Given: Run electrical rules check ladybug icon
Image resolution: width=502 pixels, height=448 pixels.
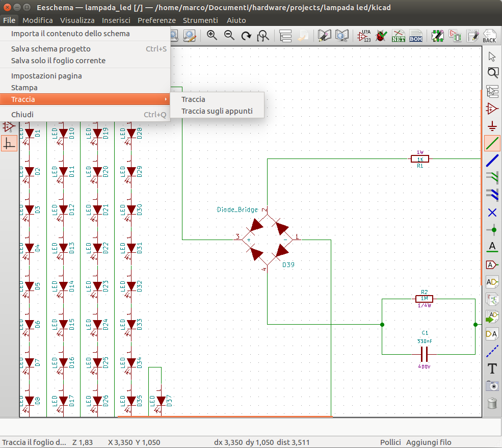Looking at the screenshot, I should [381, 36].
